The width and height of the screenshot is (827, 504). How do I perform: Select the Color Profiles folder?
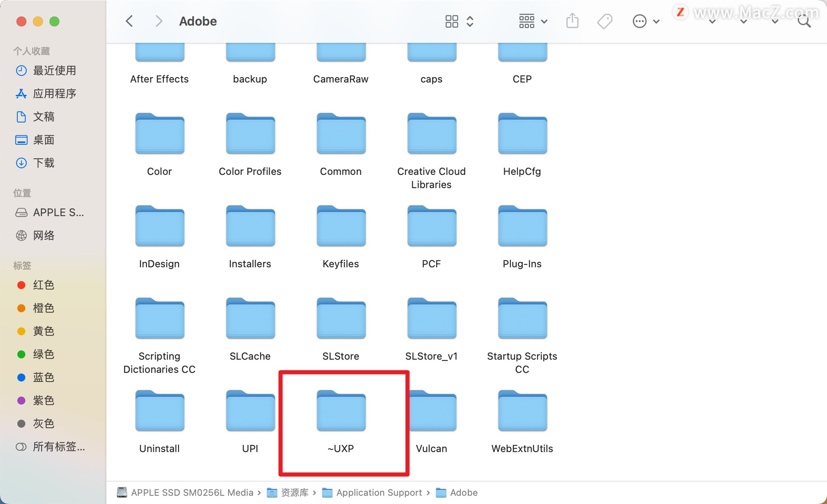pyautogui.click(x=250, y=144)
